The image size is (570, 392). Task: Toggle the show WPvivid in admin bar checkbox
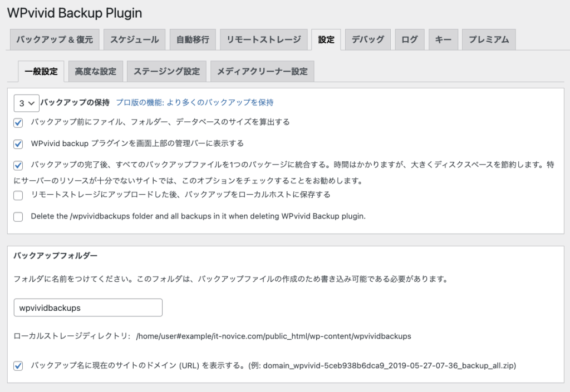(x=18, y=144)
